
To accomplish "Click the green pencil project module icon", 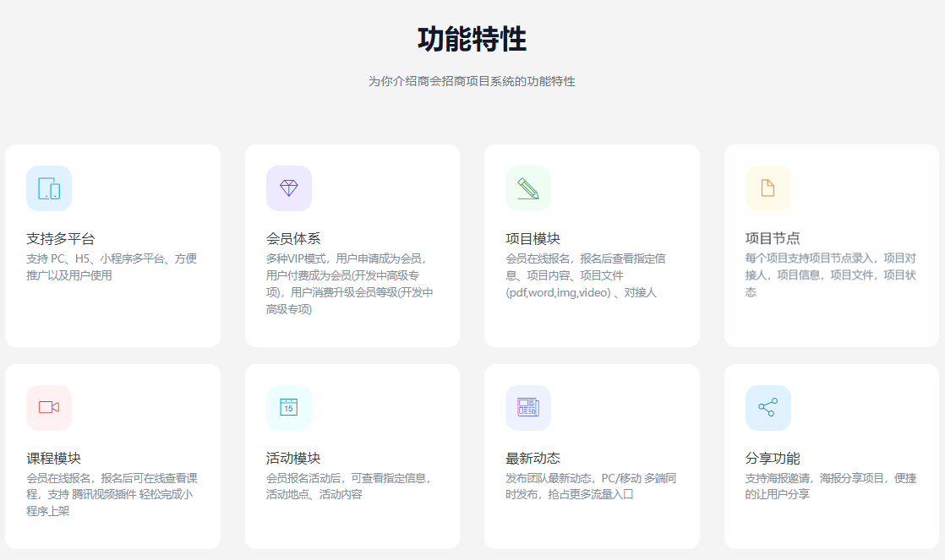I will (x=528, y=188).
